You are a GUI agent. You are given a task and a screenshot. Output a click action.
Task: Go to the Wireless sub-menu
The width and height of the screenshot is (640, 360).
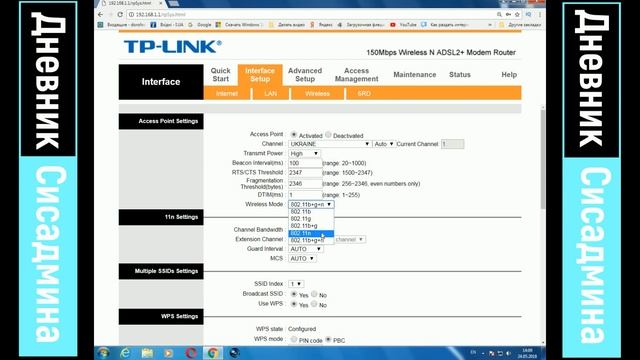pyautogui.click(x=317, y=93)
